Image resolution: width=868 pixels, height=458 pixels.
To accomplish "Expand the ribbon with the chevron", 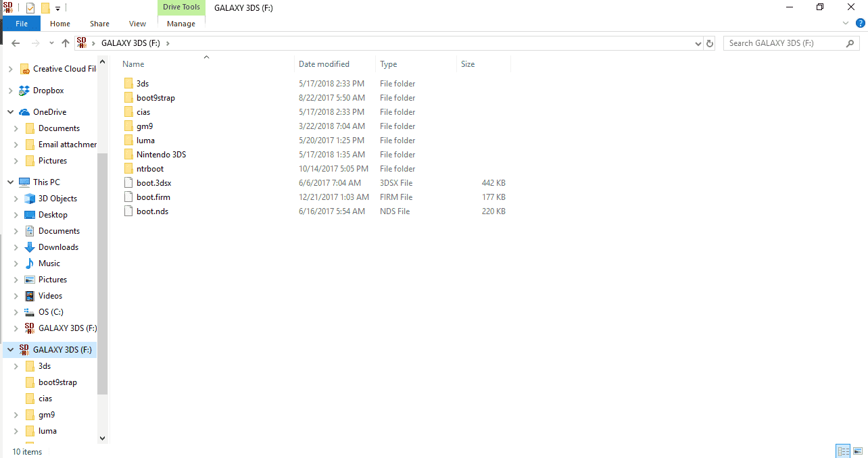I will [846, 23].
